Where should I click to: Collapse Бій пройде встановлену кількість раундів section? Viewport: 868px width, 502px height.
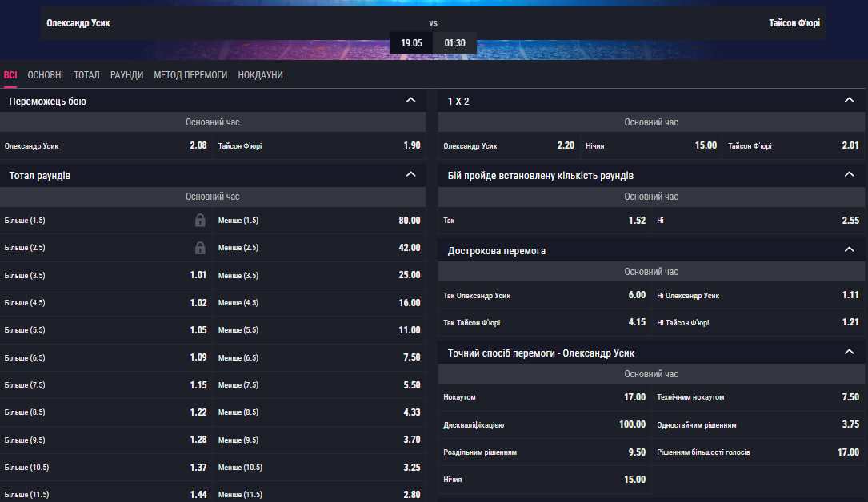(850, 174)
